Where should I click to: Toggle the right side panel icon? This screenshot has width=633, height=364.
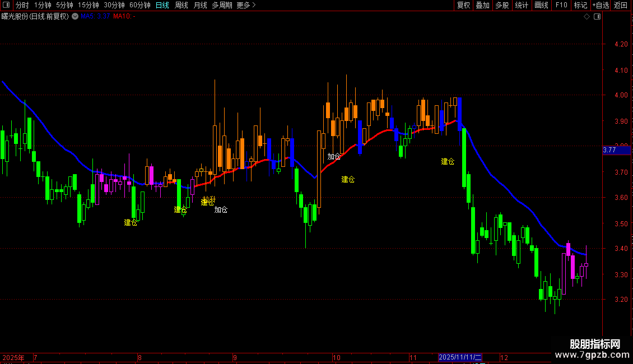tap(597, 16)
